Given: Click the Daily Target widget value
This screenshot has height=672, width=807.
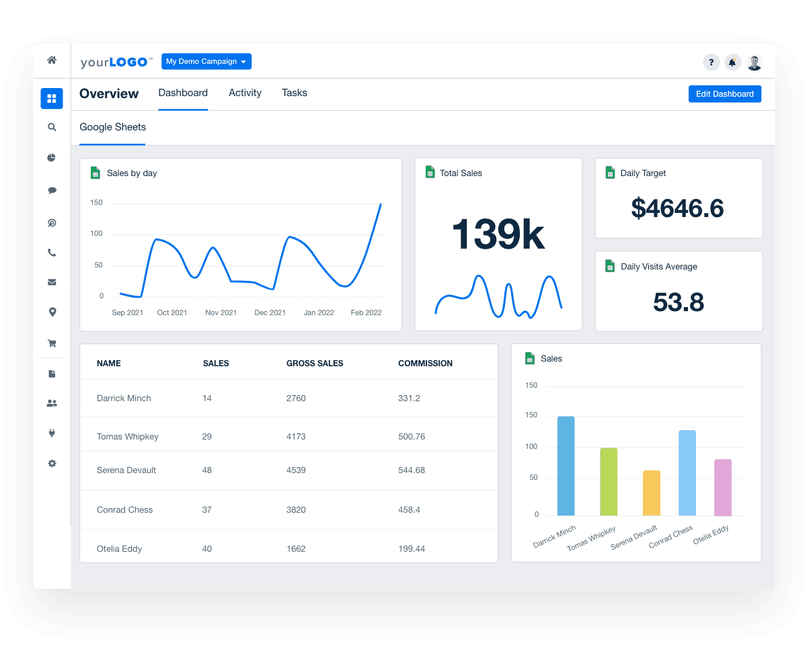Looking at the screenshot, I should pos(678,208).
